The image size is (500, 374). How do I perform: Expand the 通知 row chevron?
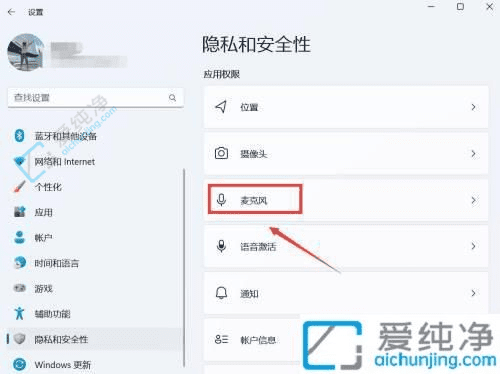coord(473,293)
